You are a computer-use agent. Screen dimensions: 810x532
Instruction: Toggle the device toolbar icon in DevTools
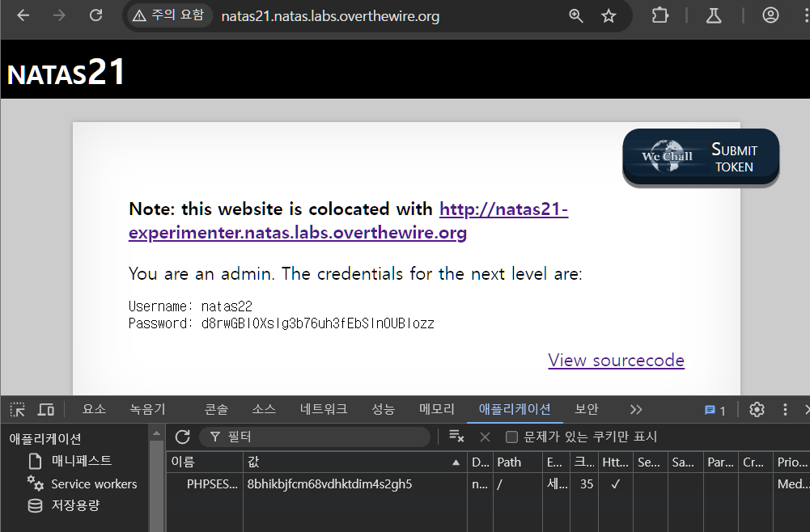coord(46,409)
